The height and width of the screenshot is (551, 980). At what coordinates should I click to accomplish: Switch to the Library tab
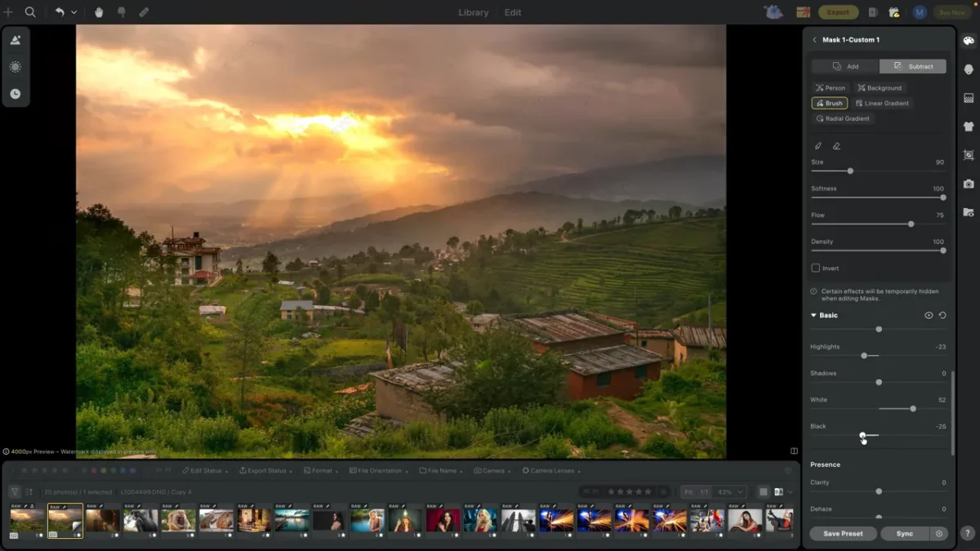click(474, 12)
